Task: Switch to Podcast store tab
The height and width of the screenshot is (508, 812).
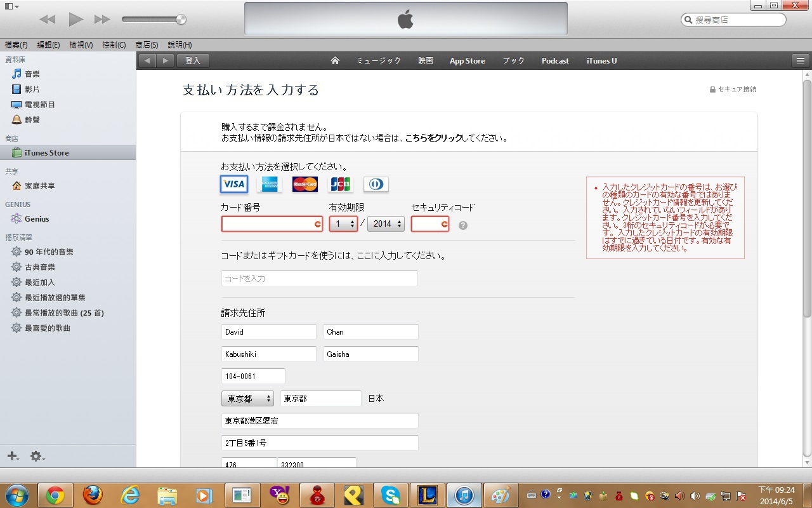Action: [555, 61]
